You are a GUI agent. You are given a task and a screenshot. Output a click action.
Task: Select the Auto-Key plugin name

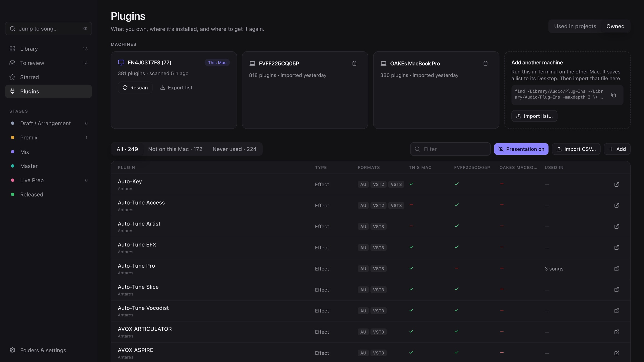coord(130,182)
